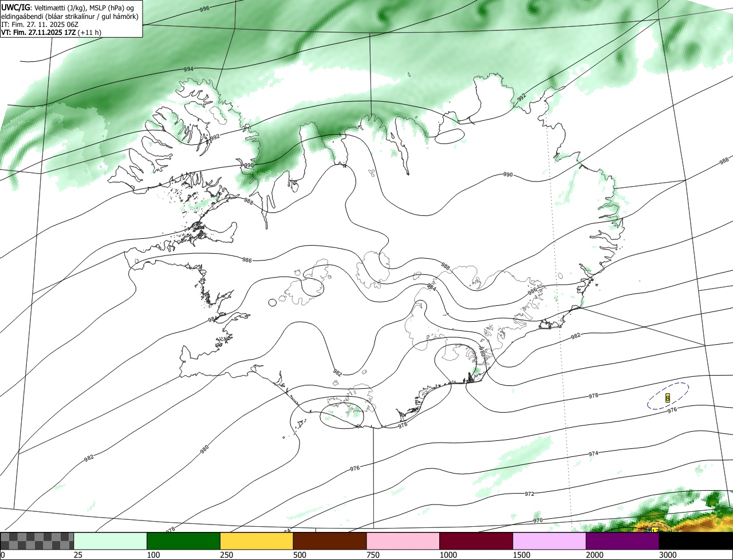Select the pink 750–1000 legend swatch
The width and height of the screenshot is (733, 560).
coord(403,541)
